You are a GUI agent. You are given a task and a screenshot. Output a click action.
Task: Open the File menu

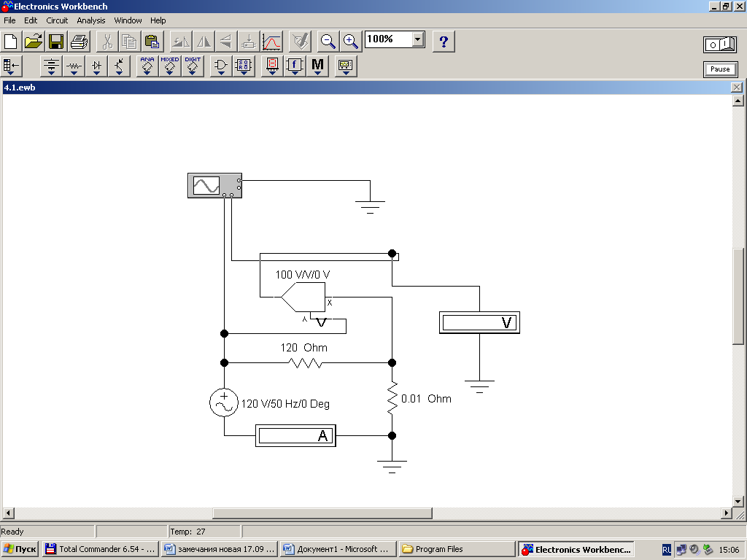(x=9, y=20)
